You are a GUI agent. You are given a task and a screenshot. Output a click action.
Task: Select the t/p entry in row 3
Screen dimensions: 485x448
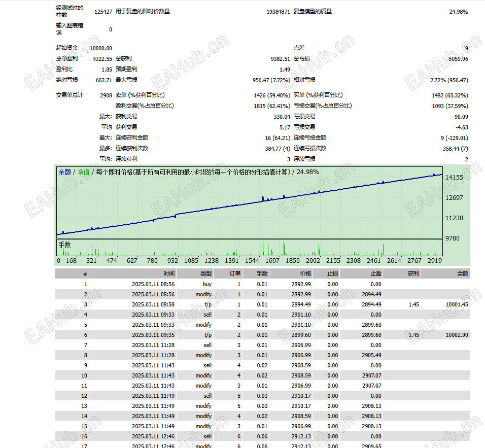208,304
